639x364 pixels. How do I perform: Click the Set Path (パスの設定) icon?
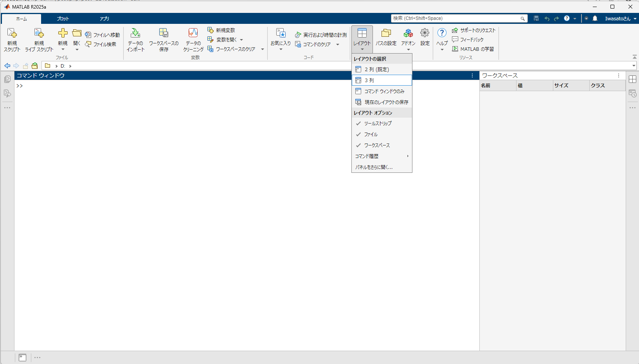[x=386, y=34]
